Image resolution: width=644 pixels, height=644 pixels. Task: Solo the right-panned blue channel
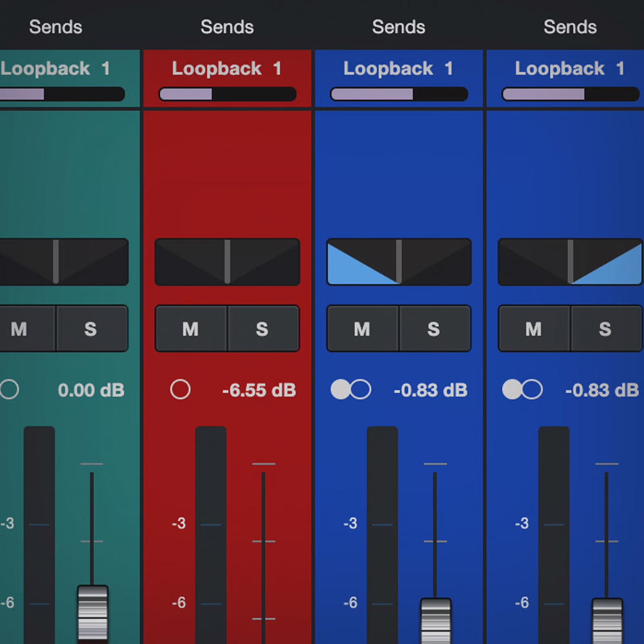(x=605, y=329)
